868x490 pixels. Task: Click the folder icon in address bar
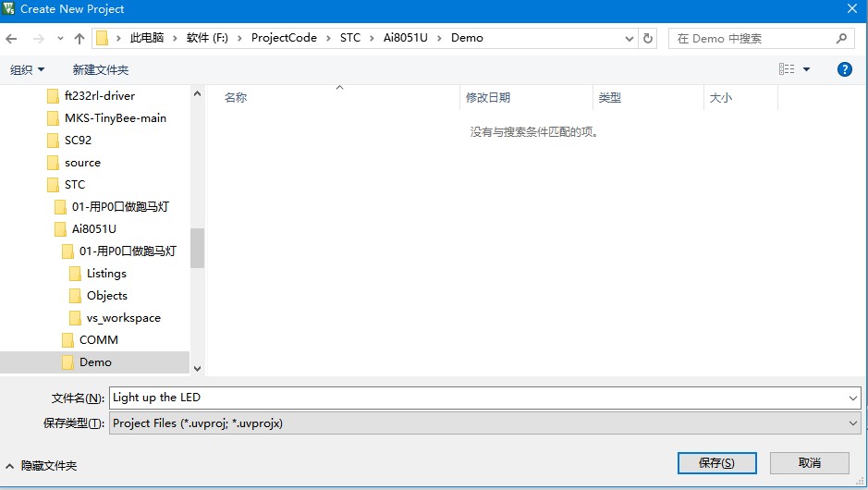click(x=102, y=38)
